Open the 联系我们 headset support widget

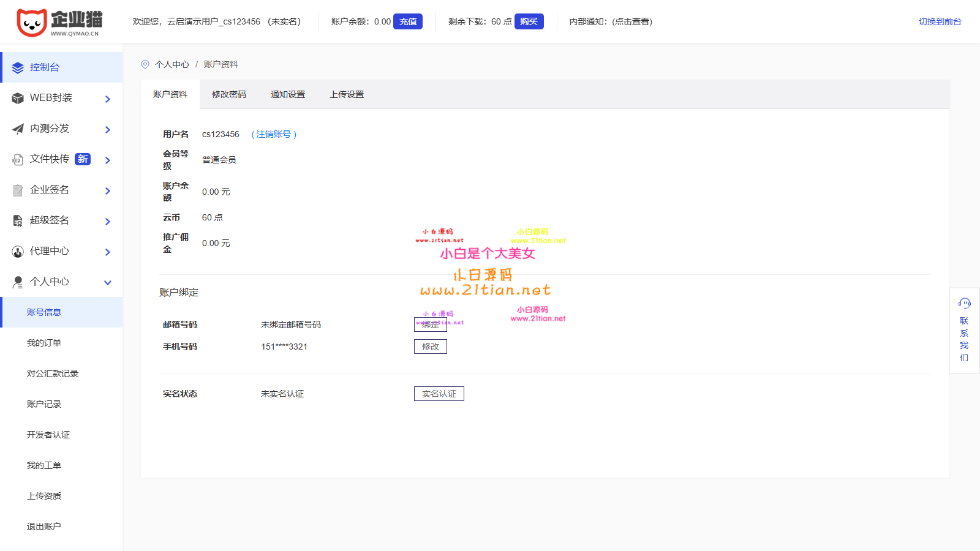click(964, 330)
